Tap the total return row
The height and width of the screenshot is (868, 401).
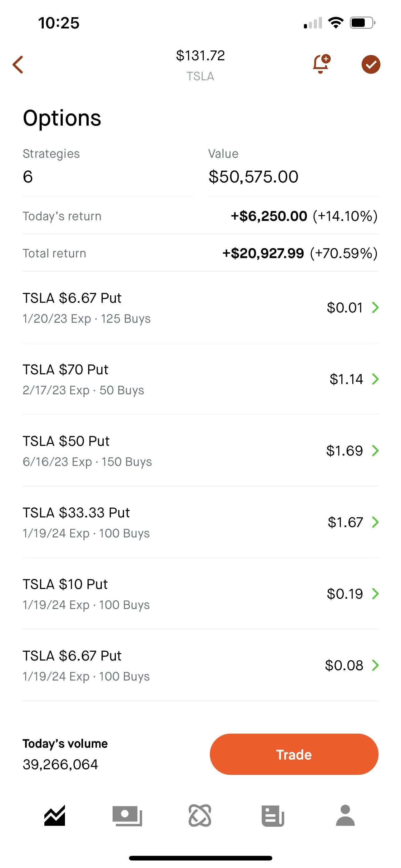pos(200,253)
